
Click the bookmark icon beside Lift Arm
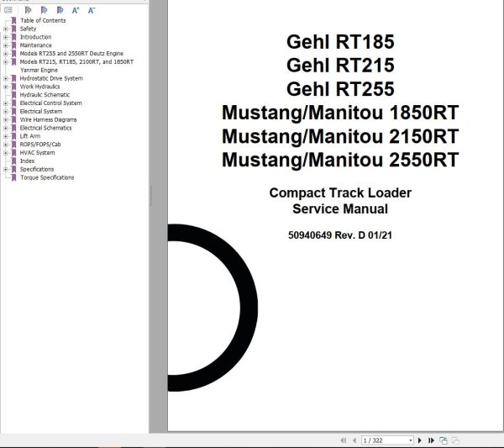click(x=13, y=136)
